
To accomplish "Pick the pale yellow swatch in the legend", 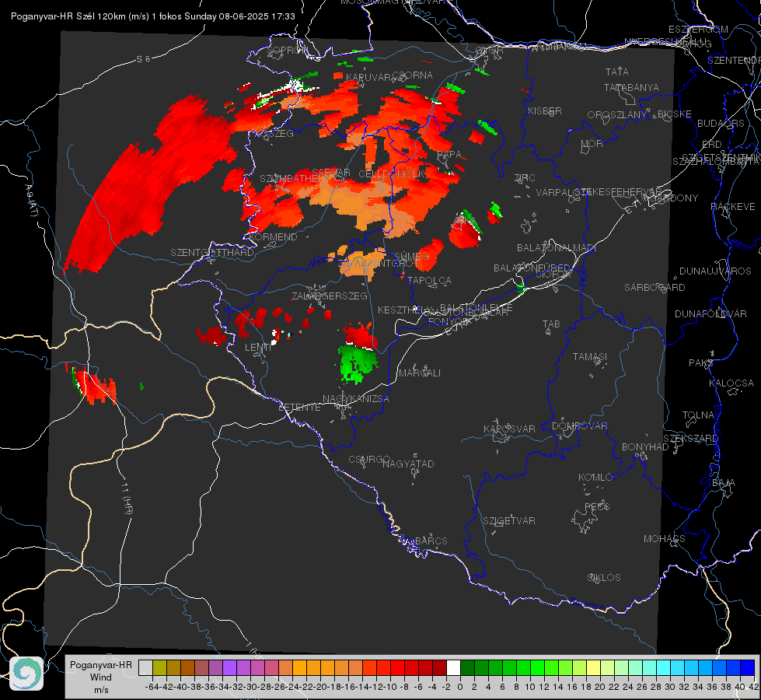I will coord(594,667).
